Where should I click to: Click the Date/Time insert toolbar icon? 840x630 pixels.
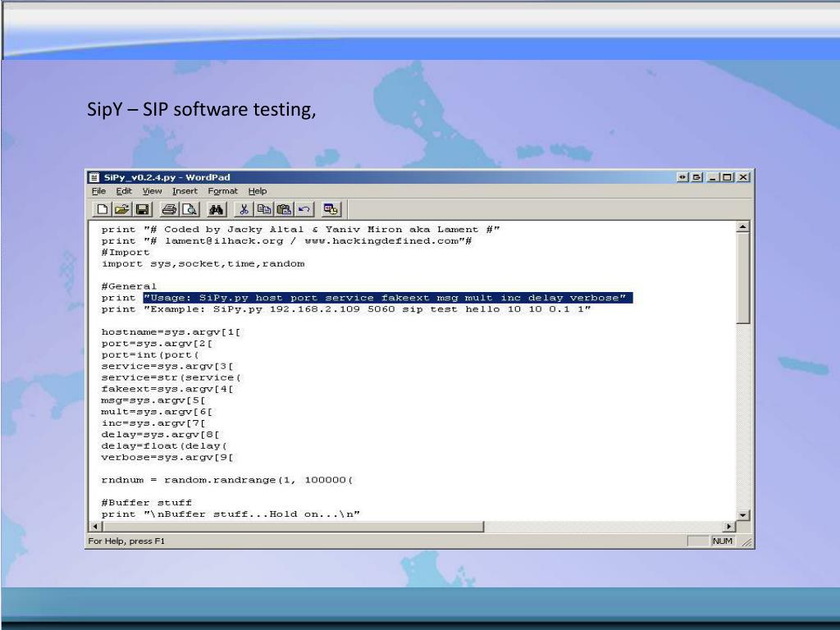click(x=331, y=209)
